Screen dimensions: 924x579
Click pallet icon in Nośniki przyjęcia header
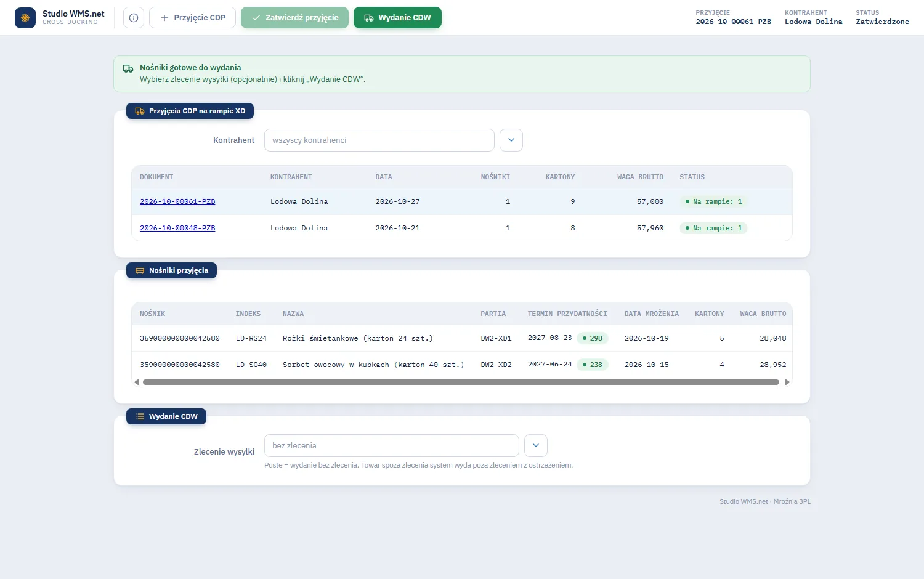(x=140, y=270)
